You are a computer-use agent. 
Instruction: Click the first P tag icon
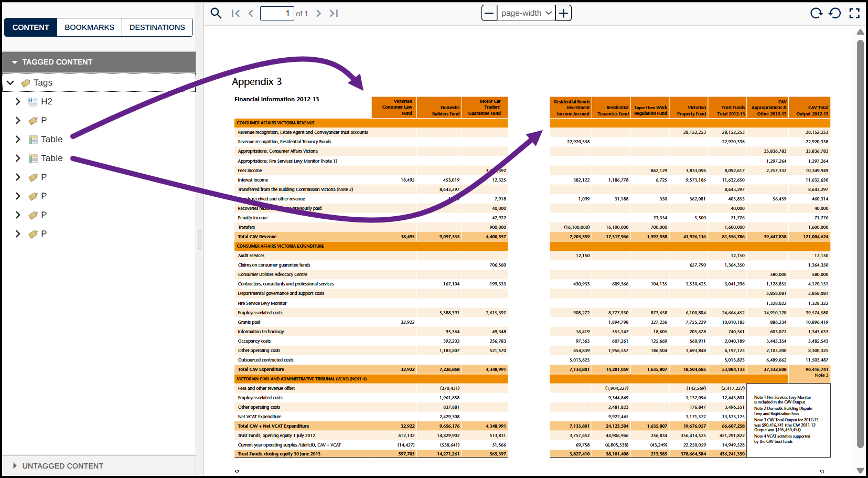33,121
